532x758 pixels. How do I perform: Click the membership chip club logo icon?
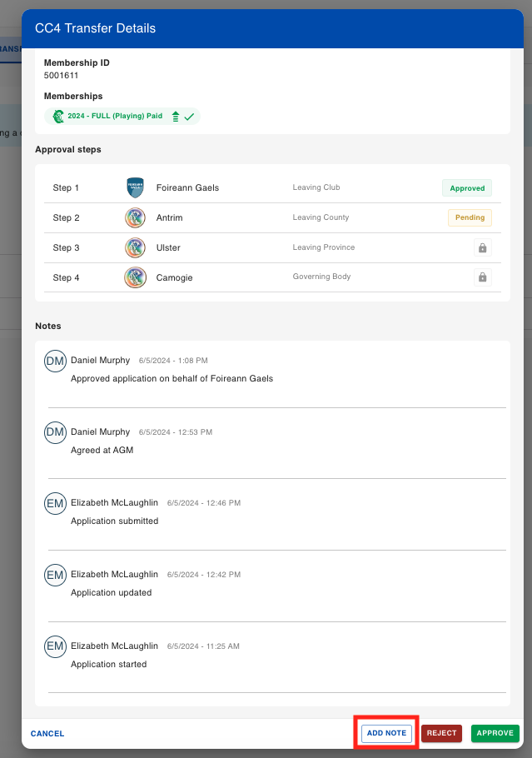(x=58, y=116)
